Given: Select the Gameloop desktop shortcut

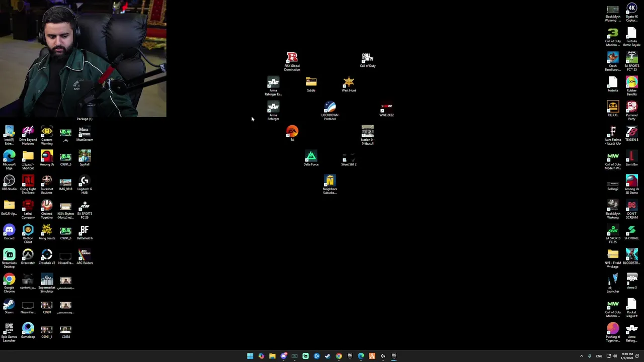Looking at the screenshot, I should coord(28,331).
